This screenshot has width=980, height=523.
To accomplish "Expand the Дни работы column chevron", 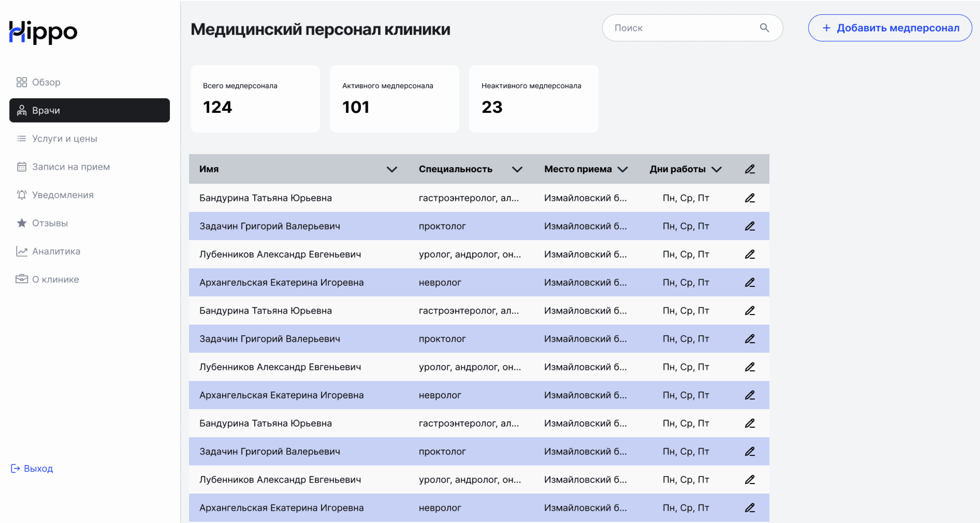I will (716, 169).
